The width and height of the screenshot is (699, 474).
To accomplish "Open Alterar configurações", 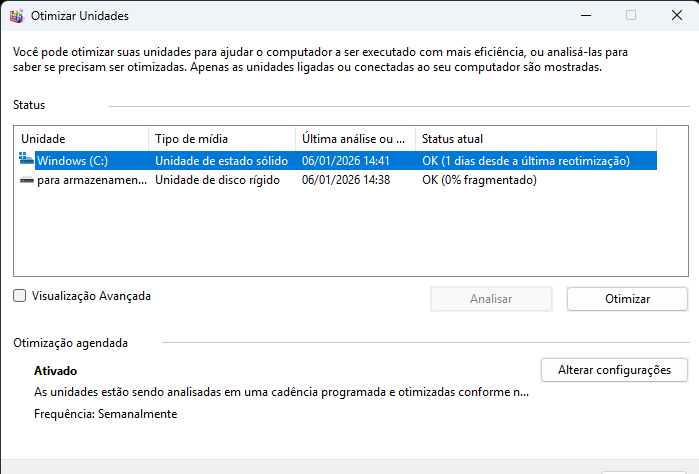I will 614,370.
